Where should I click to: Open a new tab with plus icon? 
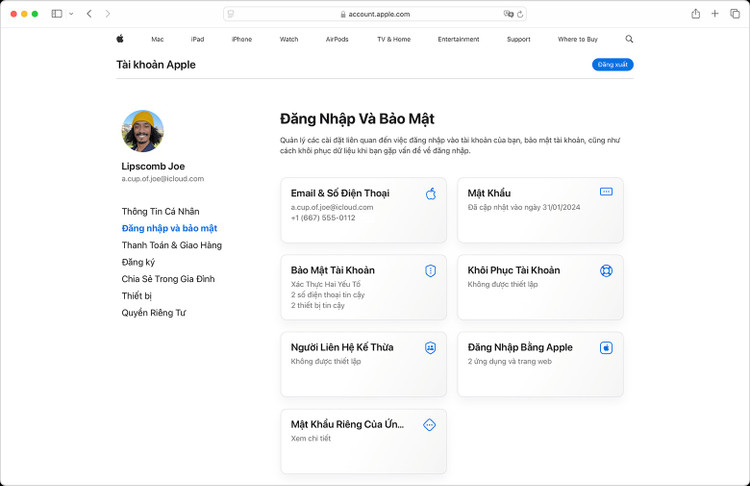coord(715,14)
